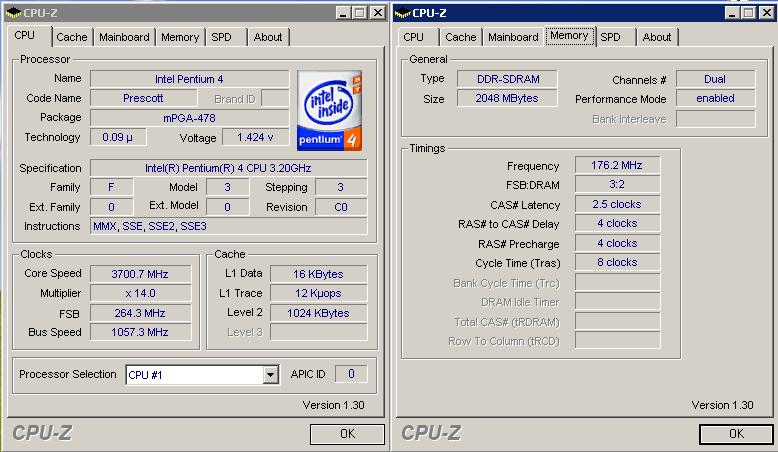Minimize the left CPU-Z window
The width and height of the screenshot is (778, 452).
pos(342,13)
